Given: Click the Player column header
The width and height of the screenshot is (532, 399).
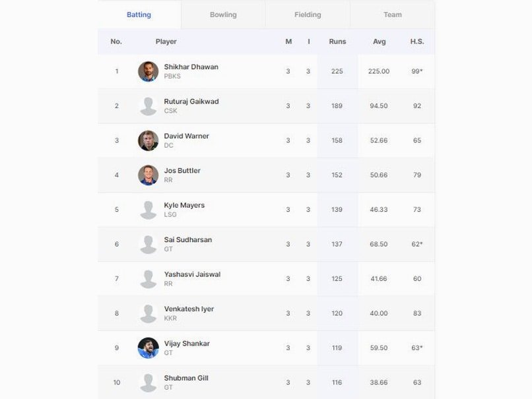Looking at the screenshot, I should (166, 42).
